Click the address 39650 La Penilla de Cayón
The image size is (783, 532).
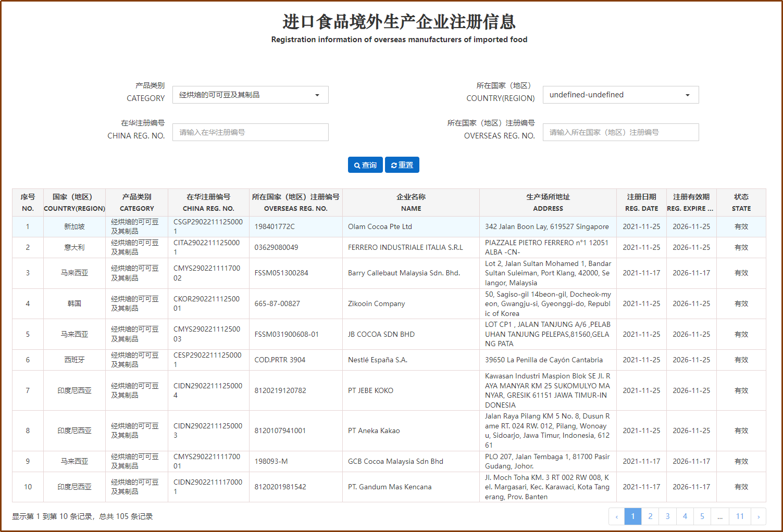tap(544, 360)
